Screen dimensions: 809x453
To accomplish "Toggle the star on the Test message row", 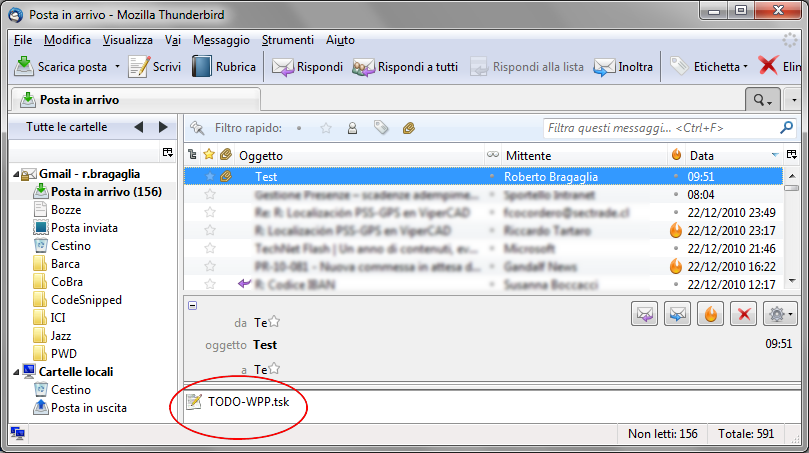I will tap(209, 176).
